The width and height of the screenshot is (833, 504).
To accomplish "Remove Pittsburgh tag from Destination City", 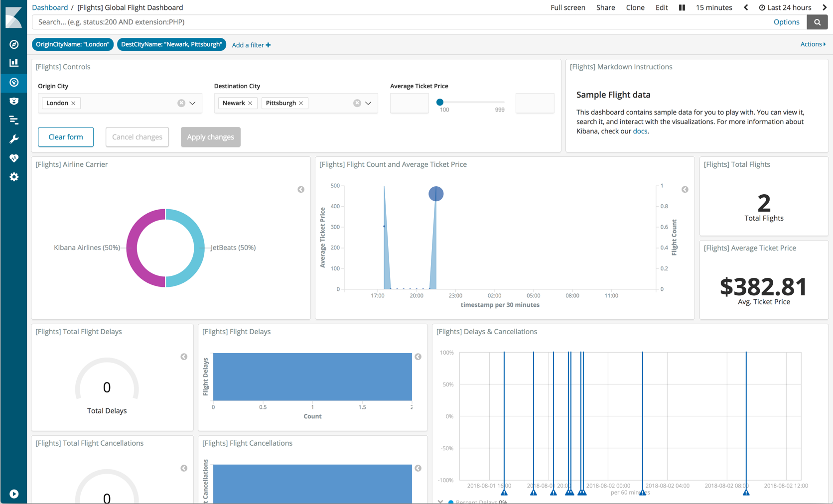I will click(x=301, y=103).
